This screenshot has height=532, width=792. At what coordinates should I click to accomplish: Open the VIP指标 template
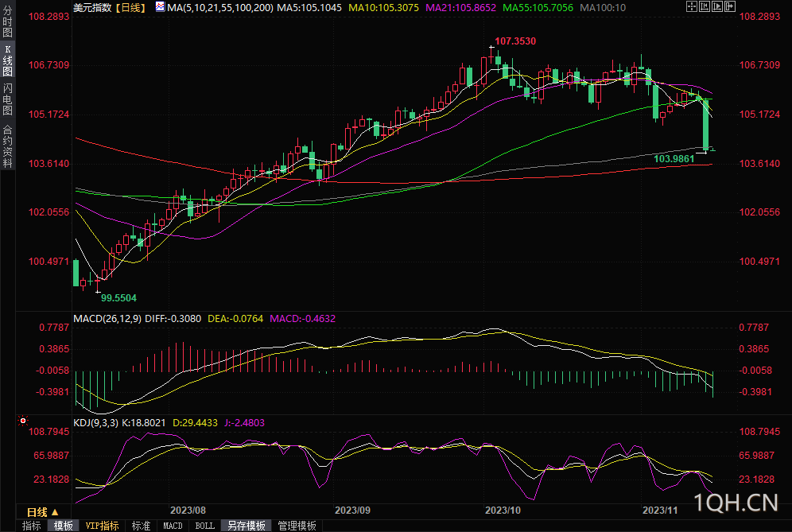coord(103,526)
